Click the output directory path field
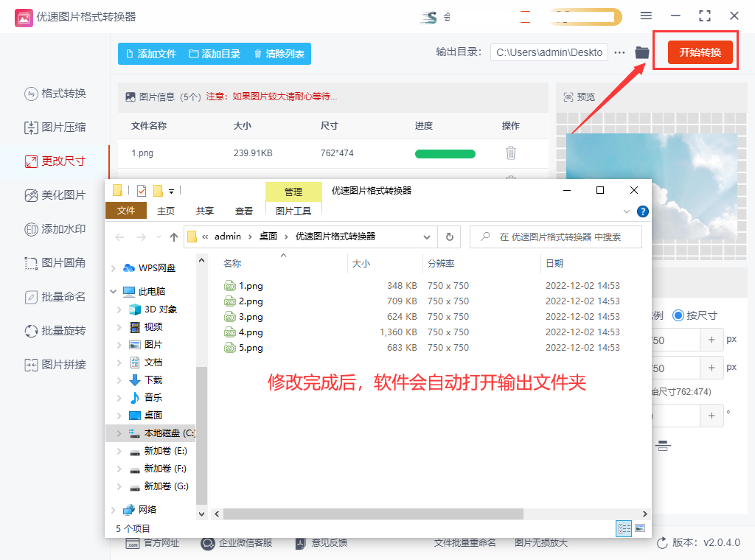Viewport: 755px width, 560px height. (x=549, y=52)
